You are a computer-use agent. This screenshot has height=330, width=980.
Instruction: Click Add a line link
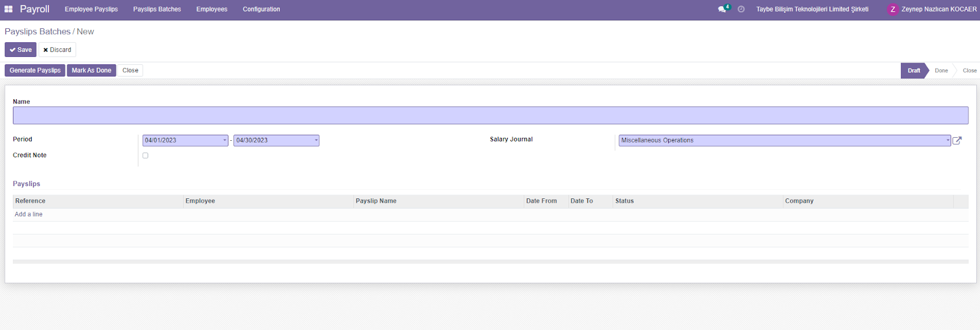29,214
